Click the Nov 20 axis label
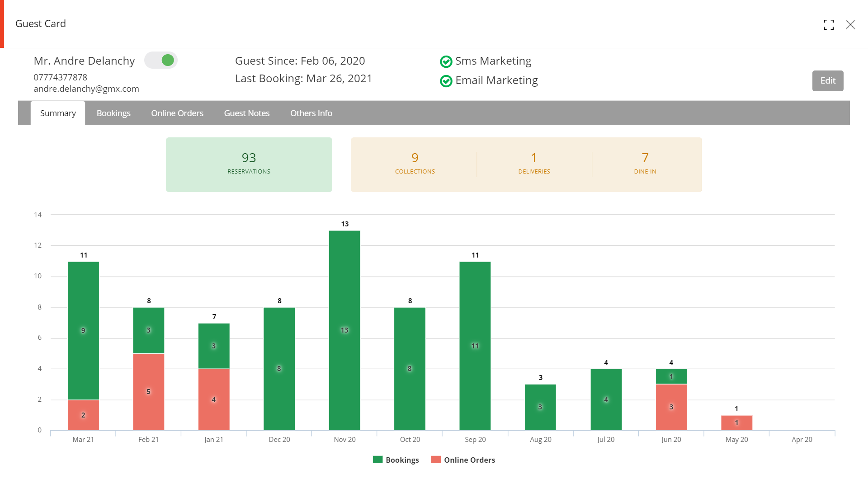868x488 pixels. coord(344,440)
